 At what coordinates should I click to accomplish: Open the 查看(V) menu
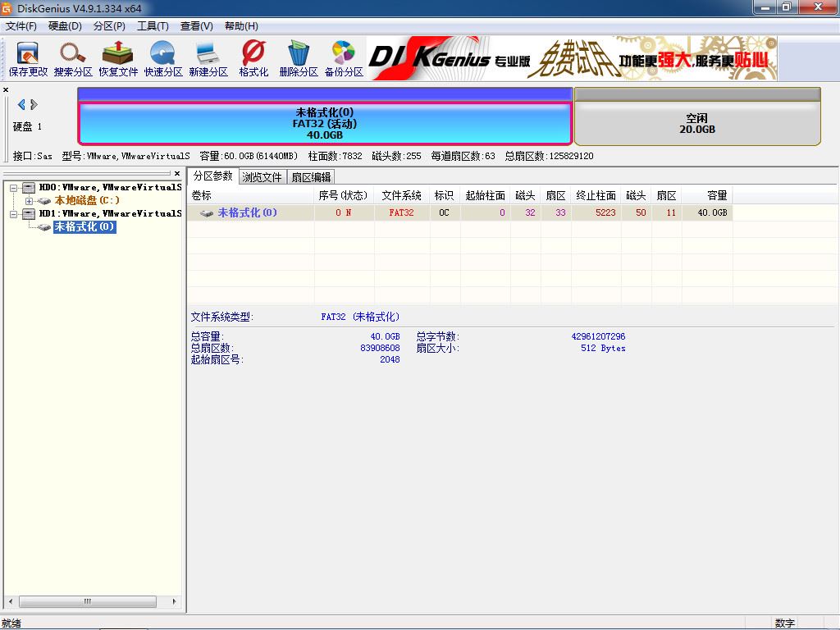197,25
